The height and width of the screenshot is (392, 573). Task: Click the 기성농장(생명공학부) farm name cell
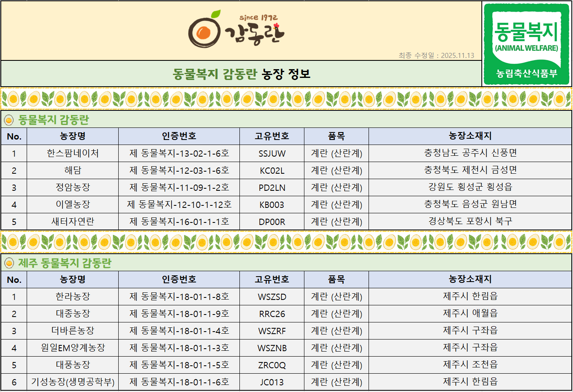tap(72, 382)
